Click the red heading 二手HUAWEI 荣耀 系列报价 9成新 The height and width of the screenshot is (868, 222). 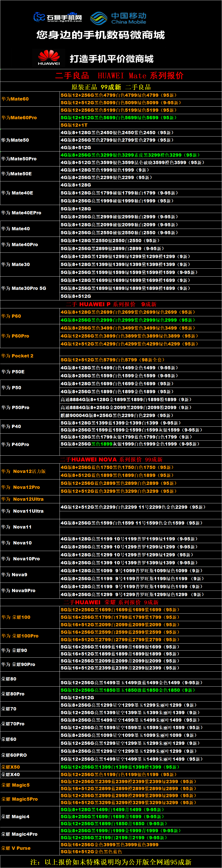click(x=111, y=602)
